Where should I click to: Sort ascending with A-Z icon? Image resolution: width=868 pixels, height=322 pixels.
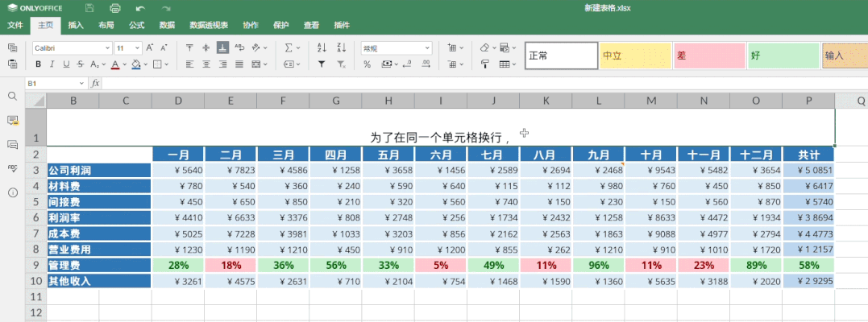click(x=322, y=48)
